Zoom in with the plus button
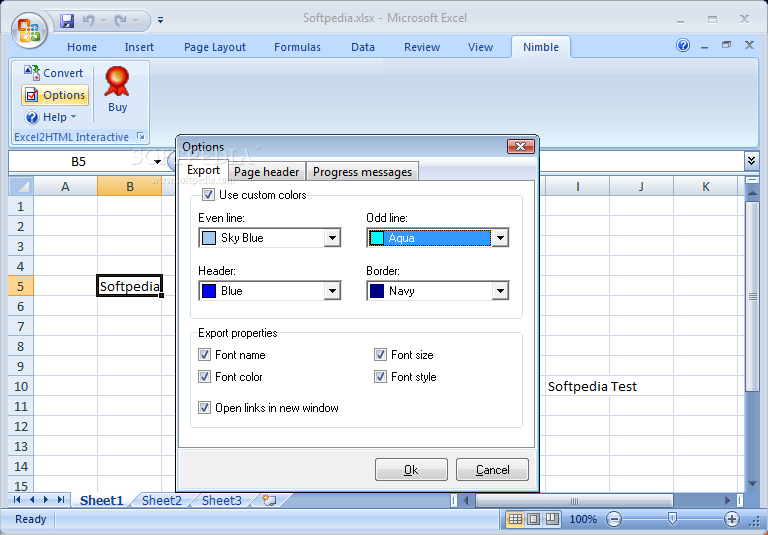768x535 pixels. tap(731, 519)
